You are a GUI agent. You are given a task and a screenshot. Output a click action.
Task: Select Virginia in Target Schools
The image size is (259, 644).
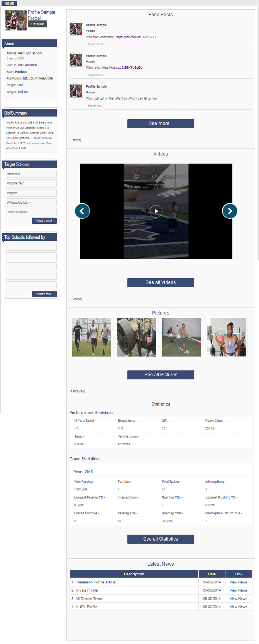coord(31,193)
